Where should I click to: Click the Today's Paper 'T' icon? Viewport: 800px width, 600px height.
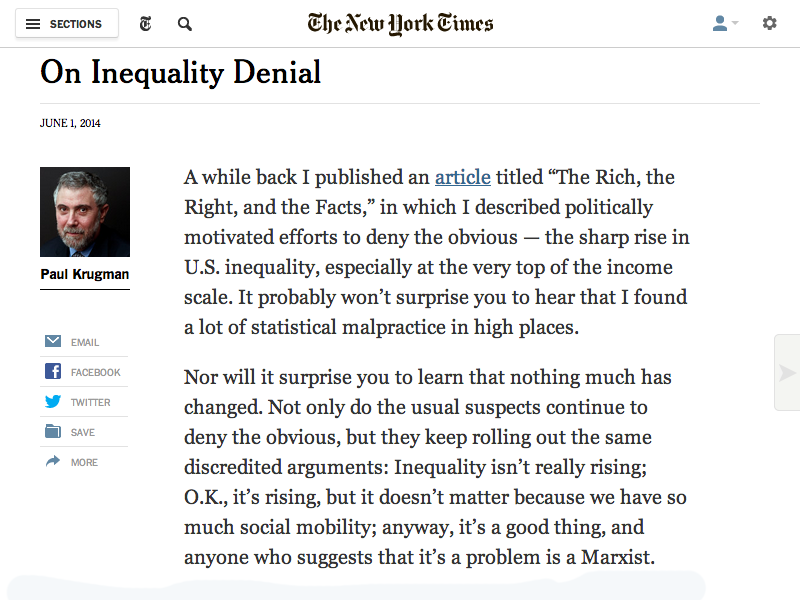(x=145, y=23)
